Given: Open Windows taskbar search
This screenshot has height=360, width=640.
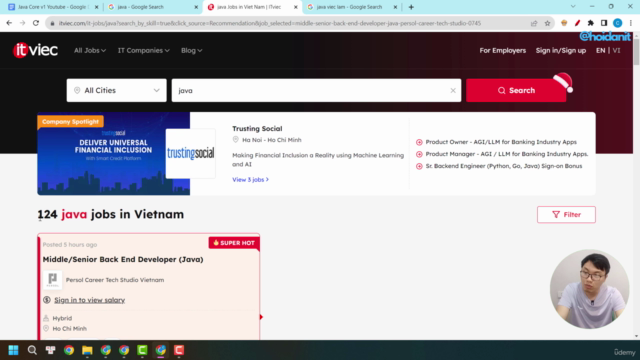Looking at the screenshot, I should [32, 350].
